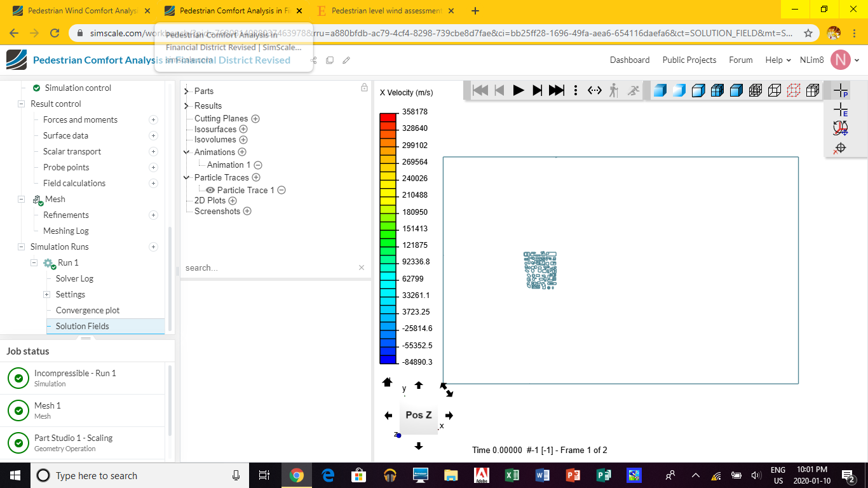Screen dimensions: 868x488
Task: Choose the red dotted points cube render mode
Action: 794,90
